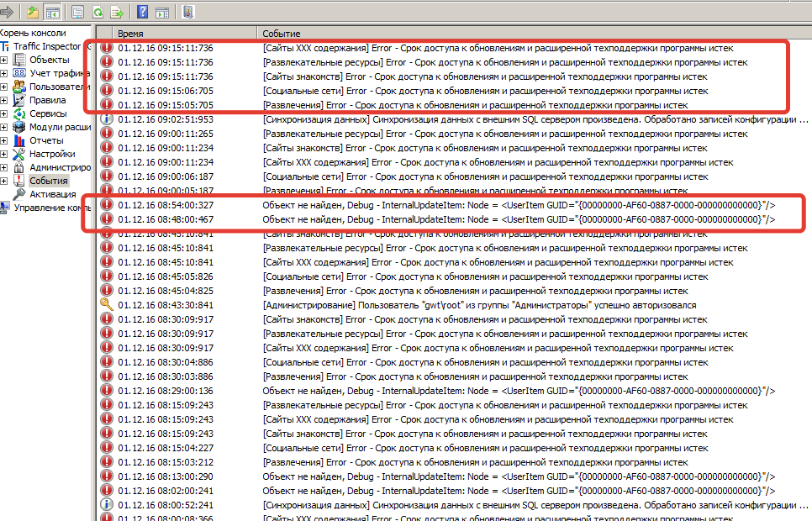Open the Properties toolbar icon
The width and height of the screenshot is (812, 521).
[77, 12]
